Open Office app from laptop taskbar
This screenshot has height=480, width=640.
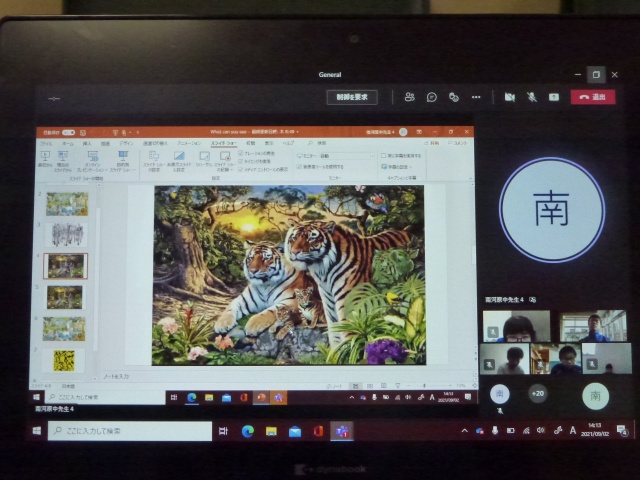[318, 431]
